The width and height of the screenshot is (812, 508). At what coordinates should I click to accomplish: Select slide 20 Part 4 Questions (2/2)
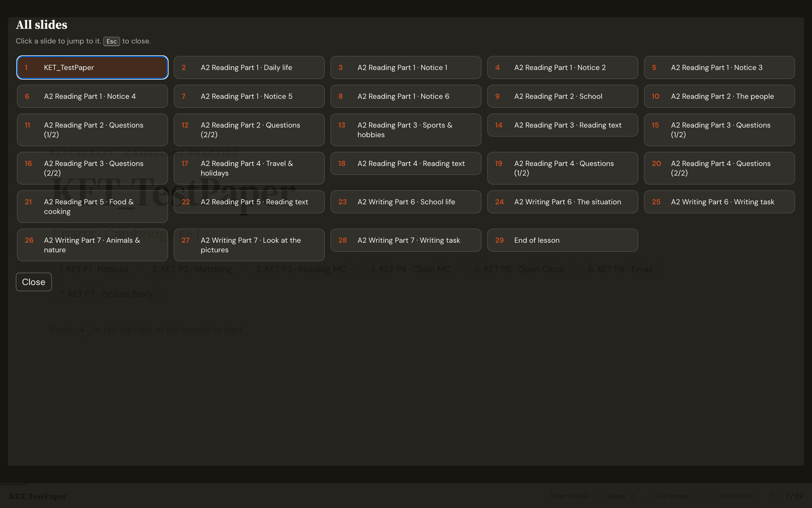[719, 168]
